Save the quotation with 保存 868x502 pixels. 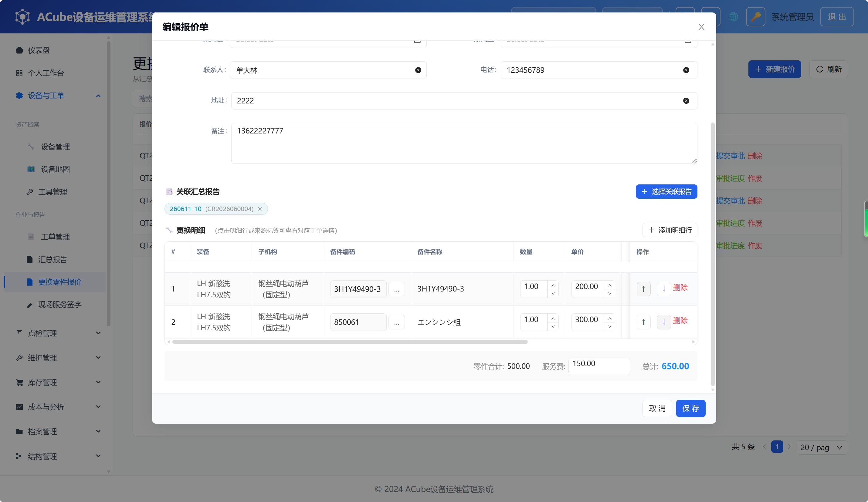pyautogui.click(x=690, y=408)
